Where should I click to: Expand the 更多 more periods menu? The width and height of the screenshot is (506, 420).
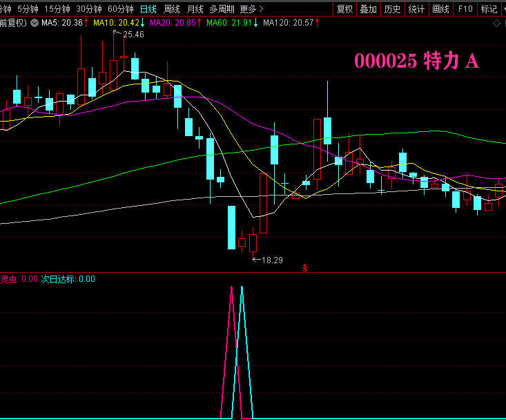click(x=252, y=9)
